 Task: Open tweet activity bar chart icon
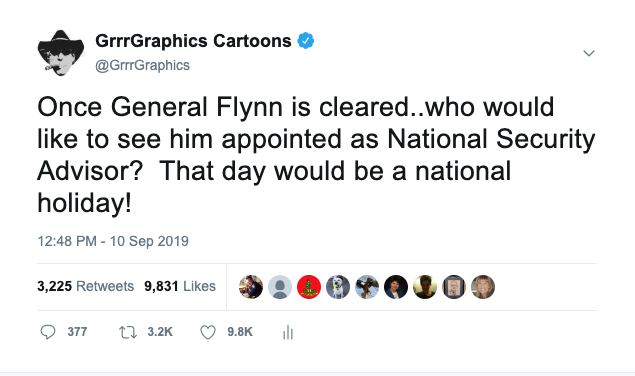coord(288,332)
